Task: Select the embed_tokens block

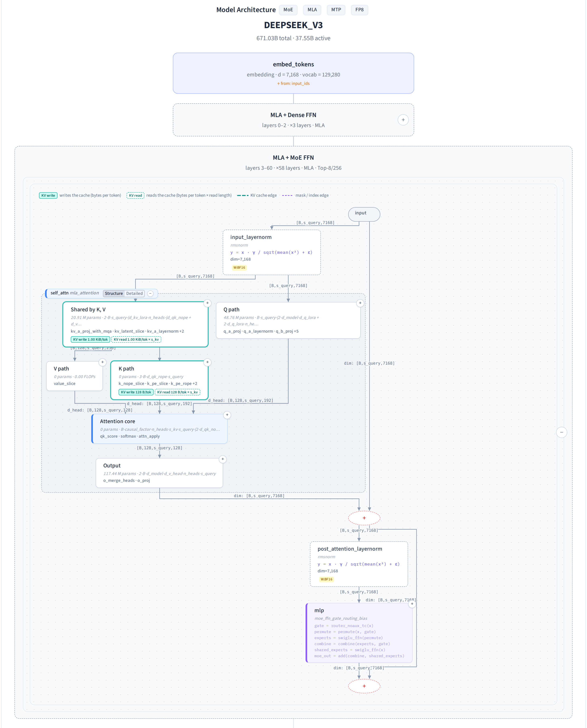Action: 293,73
